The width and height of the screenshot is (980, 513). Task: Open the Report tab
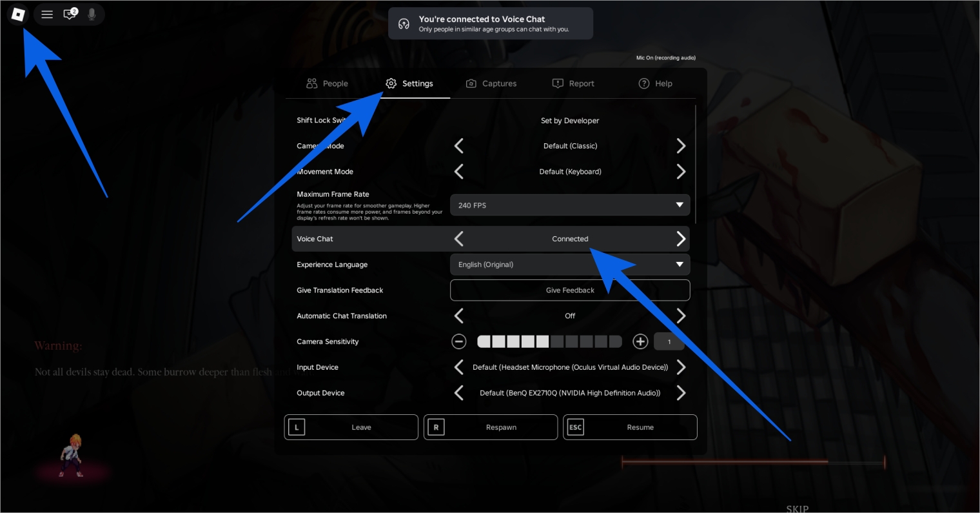[573, 83]
